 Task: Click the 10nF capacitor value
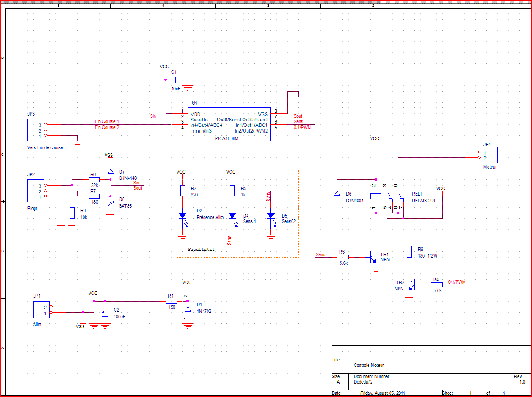coord(176,88)
